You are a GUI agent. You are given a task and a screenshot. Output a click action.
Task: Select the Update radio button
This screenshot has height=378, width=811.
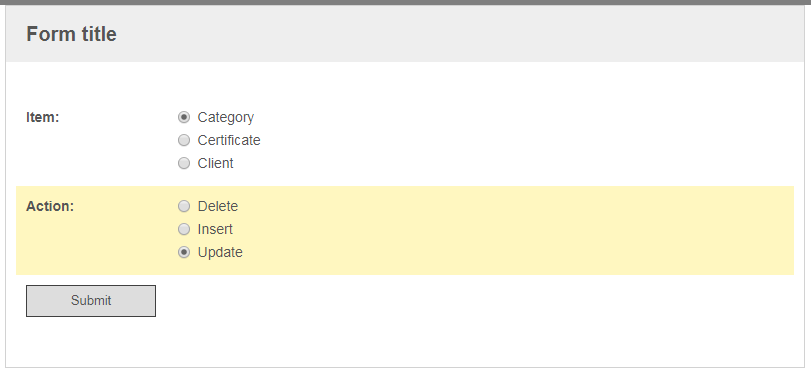click(184, 252)
